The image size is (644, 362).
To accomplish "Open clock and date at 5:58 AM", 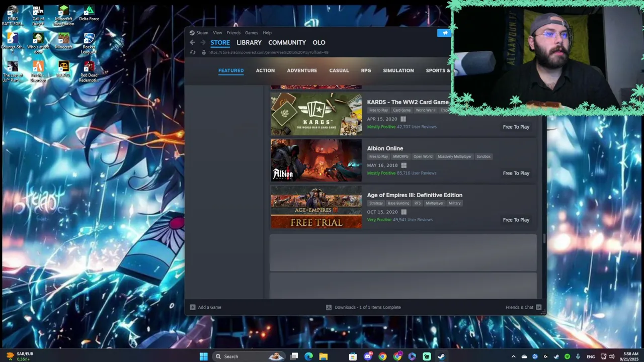I will coord(630,356).
